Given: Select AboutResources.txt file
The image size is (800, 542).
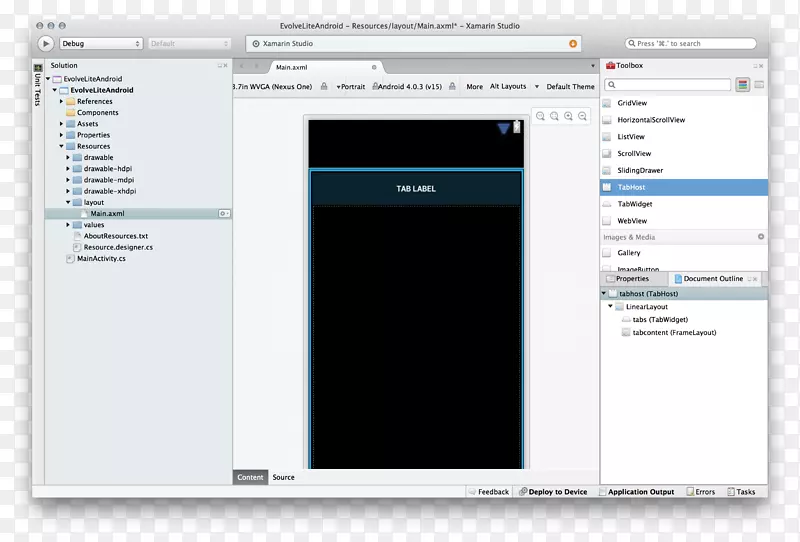Looking at the screenshot, I should coord(116,236).
